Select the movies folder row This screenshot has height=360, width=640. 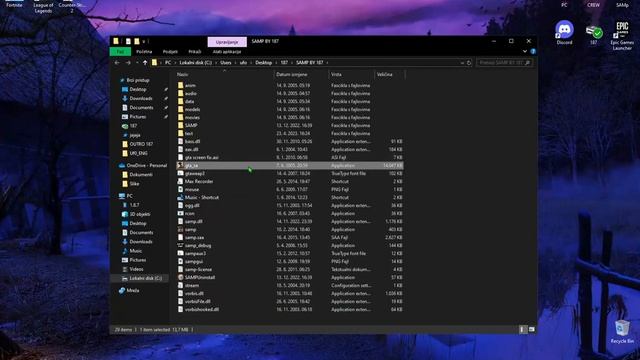290,117
